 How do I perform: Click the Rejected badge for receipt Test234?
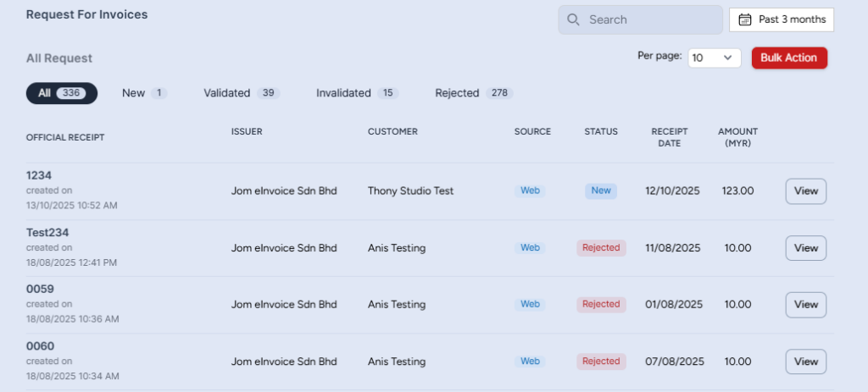pos(601,248)
